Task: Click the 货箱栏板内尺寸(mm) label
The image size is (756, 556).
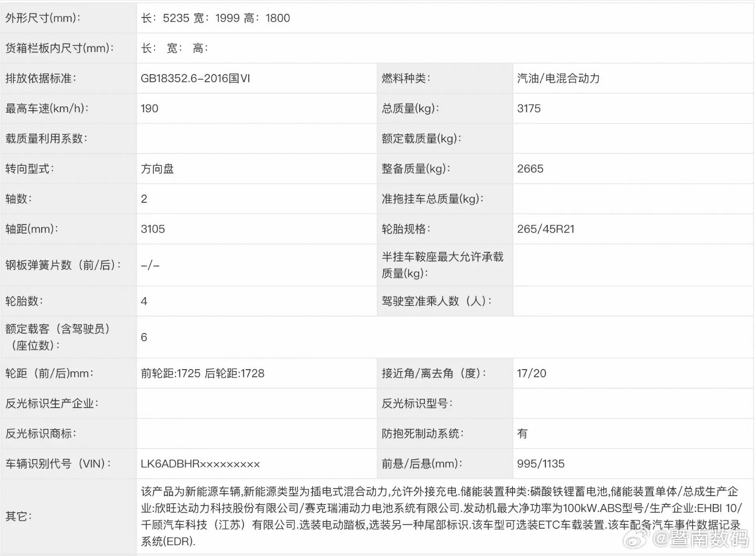Action: pos(60,48)
